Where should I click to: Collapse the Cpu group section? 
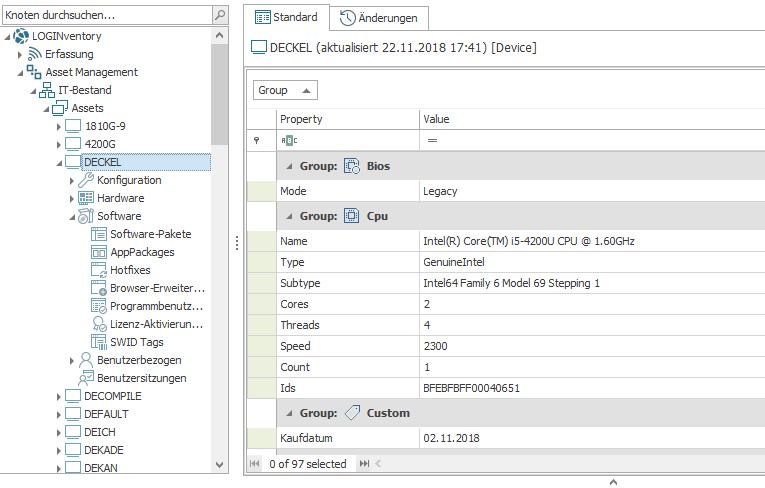point(290,216)
